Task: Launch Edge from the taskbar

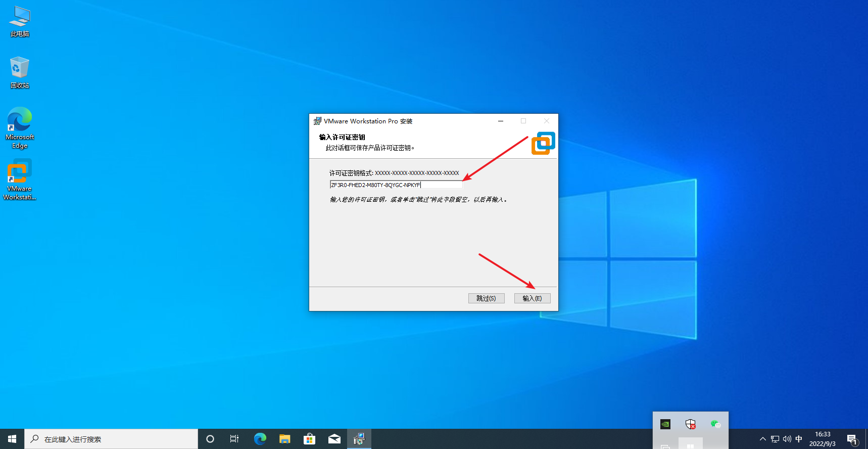Action: tap(260, 439)
